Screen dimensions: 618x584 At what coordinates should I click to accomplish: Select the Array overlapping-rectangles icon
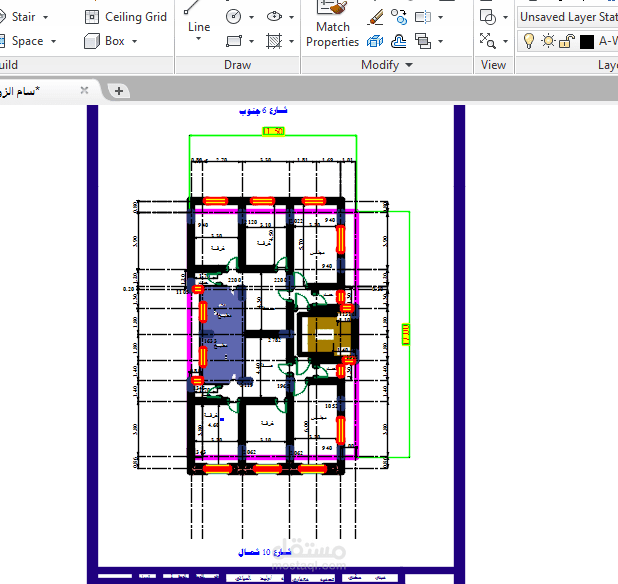(423, 41)
